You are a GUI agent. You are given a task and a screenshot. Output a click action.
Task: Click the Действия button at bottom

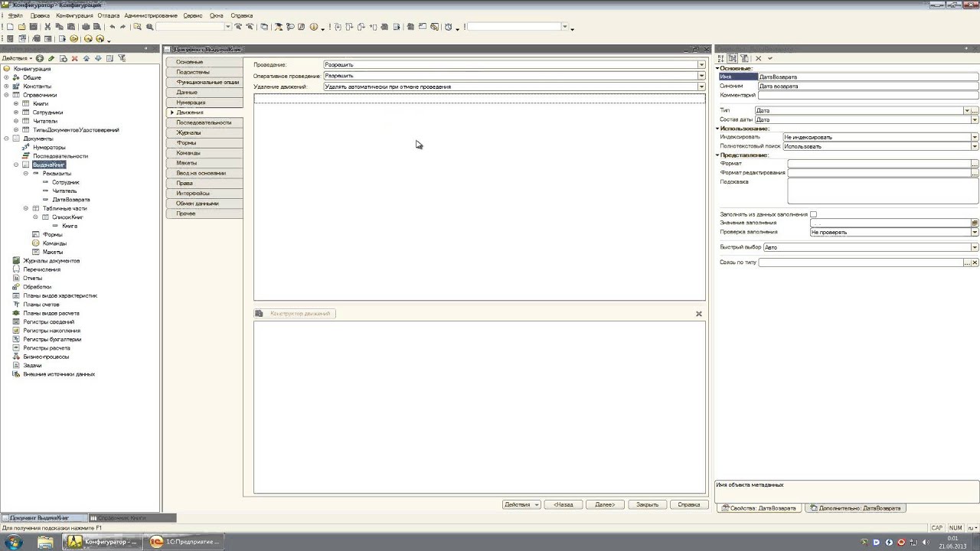click(x=521, y=504)
